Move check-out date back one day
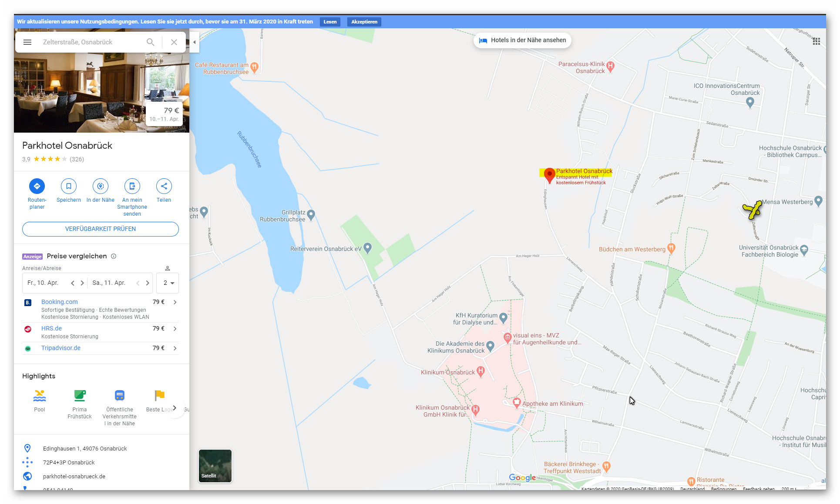 click(138, 283)
